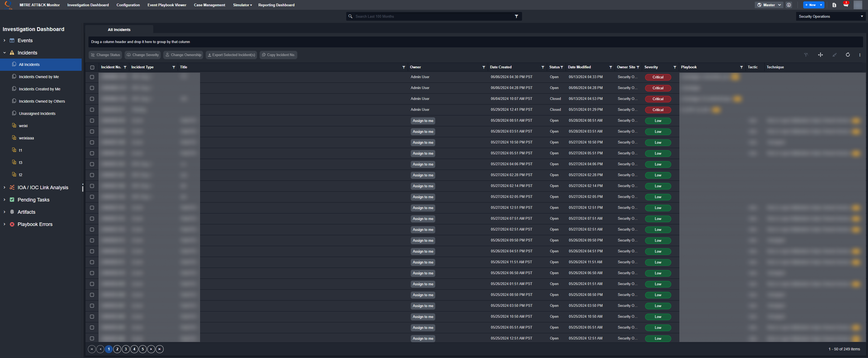Image resolution: width=868 pixels, height=358 pixels.
Task: Select Unassigned Incidents in sidebar
Action: pyautogui.click(x=37, y=113)
